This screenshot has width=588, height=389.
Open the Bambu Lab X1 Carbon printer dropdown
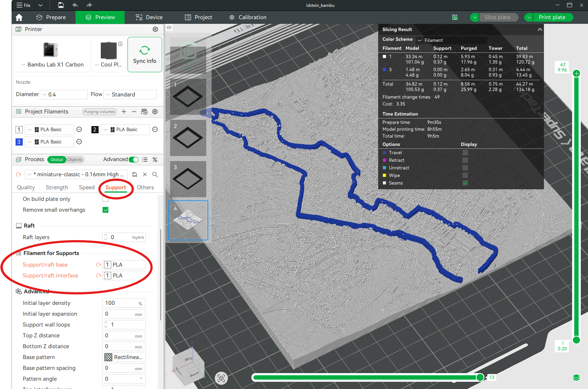point(52,65)
